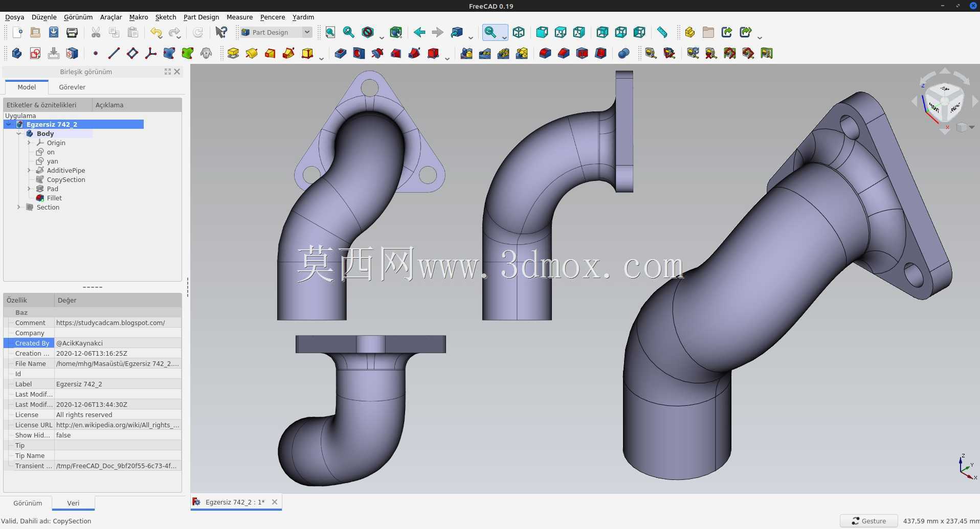Click the Measure distance ruler icon
This screenshot has width=980, height=529.
click(x=662, y=32)
